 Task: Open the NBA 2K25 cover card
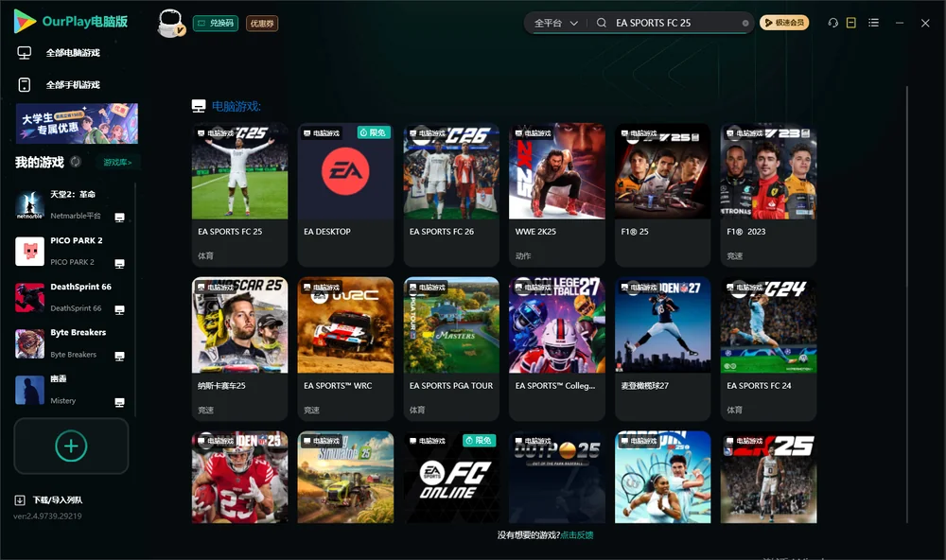pos(768,477)
